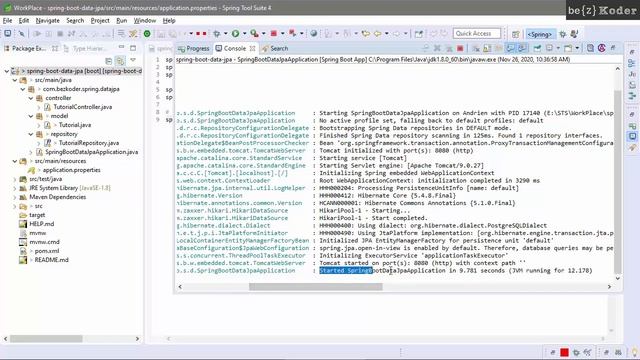Minimize the Package Explorer panel
Viewport: 640px width, 360px height.
point(121,47)
